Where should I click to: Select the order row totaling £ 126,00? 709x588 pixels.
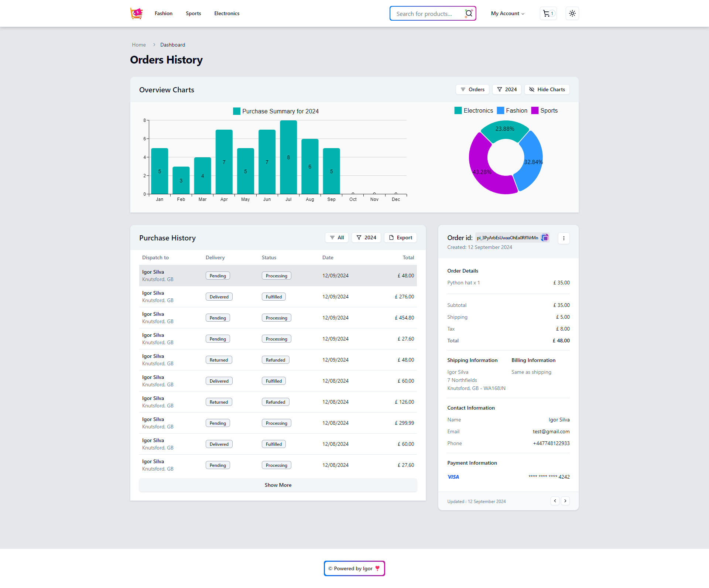tap(278, 402)
